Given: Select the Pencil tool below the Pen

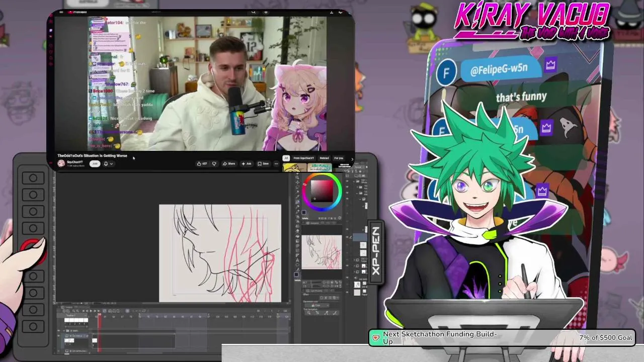Looking at the screenshot, I should coord(297,207).
